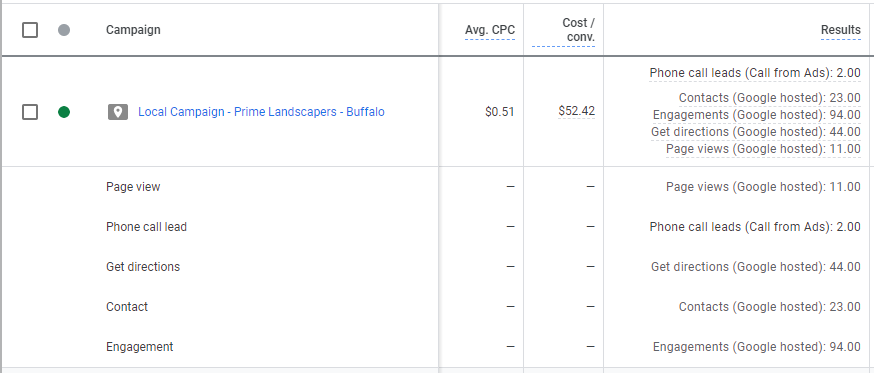Sort by the Campaign column header
This screenshot has width=874, height=373.
[133, 30]
